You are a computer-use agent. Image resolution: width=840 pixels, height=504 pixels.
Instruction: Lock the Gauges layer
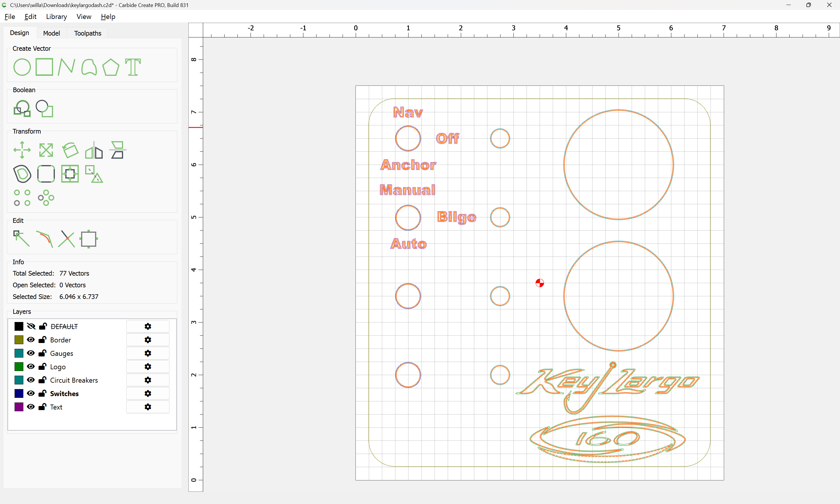point(43,353)
